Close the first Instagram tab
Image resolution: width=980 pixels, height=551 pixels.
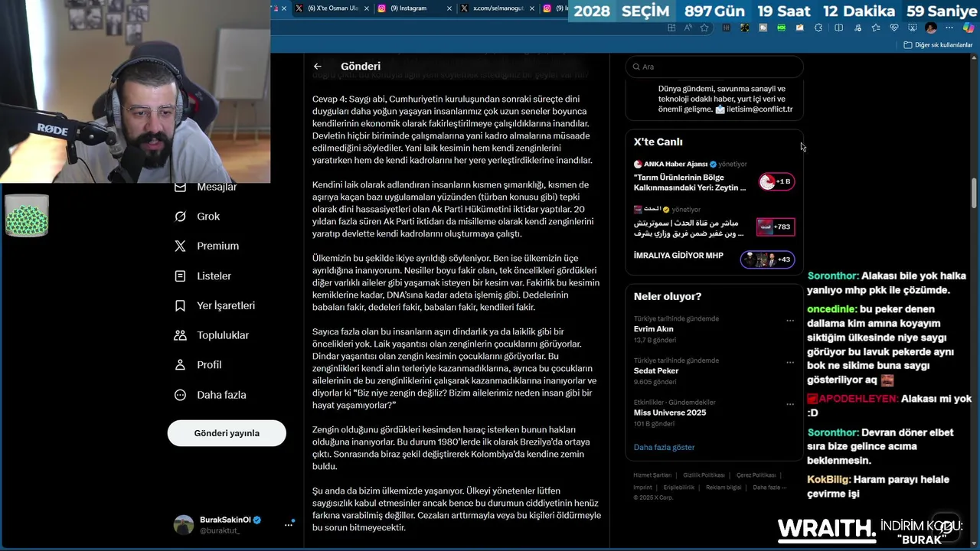pos(449,8)
